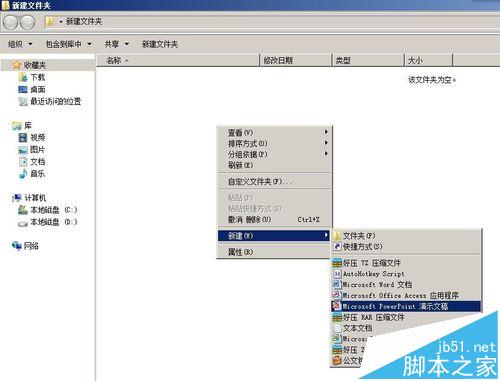The height and width of the screenshot is (381, 500).
Task: Open the address bar path dropdown arrow
Action: coord(61,22)
